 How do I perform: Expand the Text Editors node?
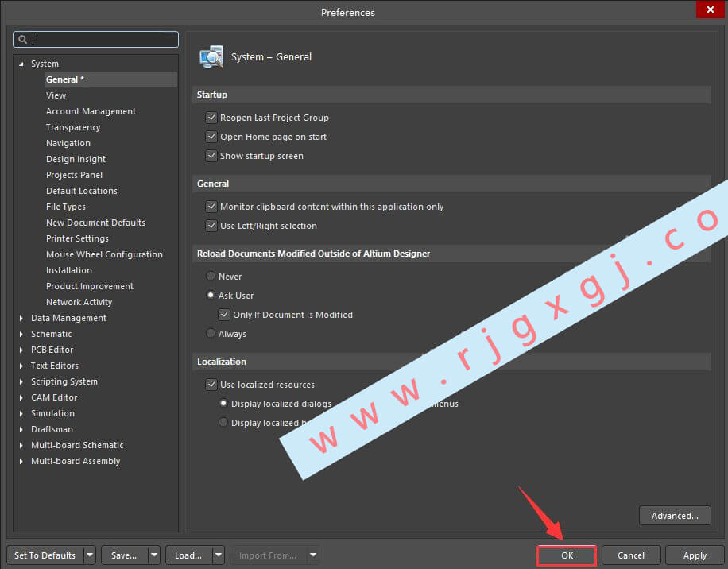pos(21,366)
